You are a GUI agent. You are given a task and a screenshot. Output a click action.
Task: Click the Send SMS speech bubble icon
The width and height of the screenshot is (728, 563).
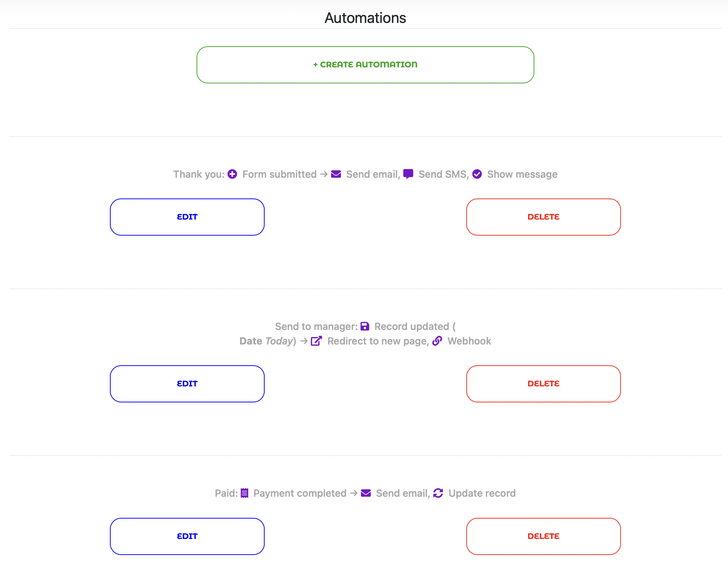(x=408, y=174)
